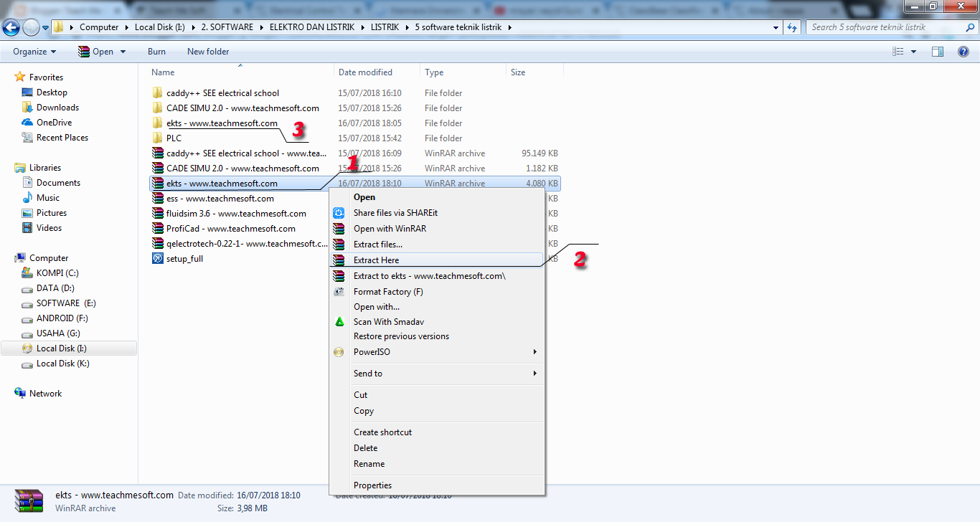Select the CADE SIMU 2.0 folder icon

pyautogui.click(x=158, y=108)
